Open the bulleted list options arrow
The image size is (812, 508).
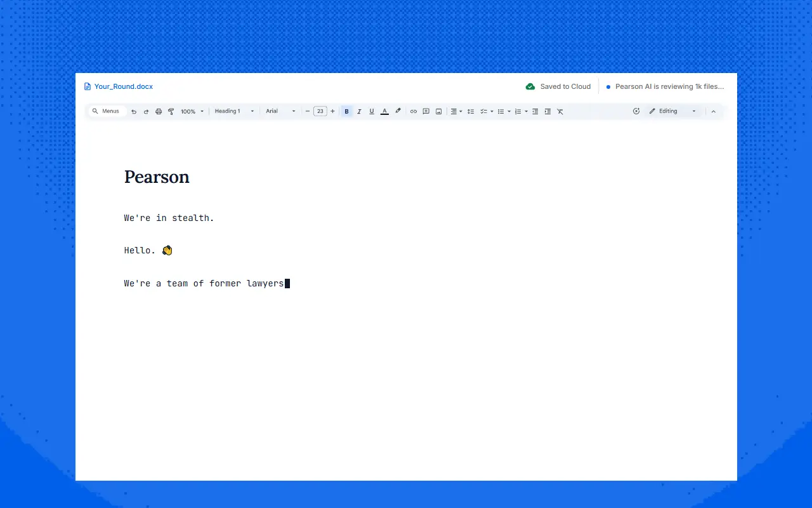(509, 111)
